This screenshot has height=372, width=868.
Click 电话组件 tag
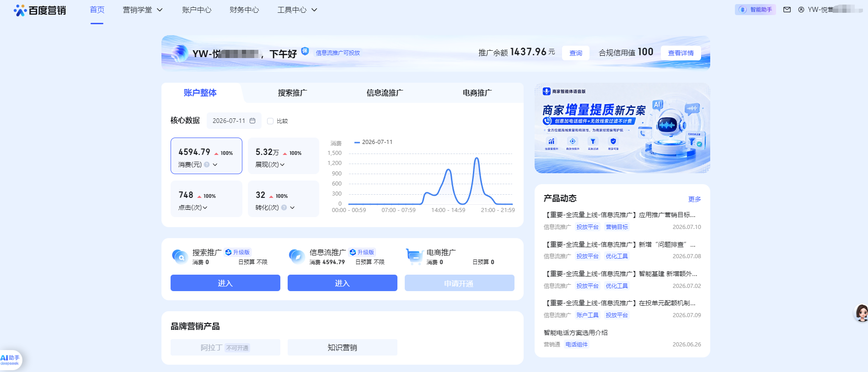coord(577,345)
